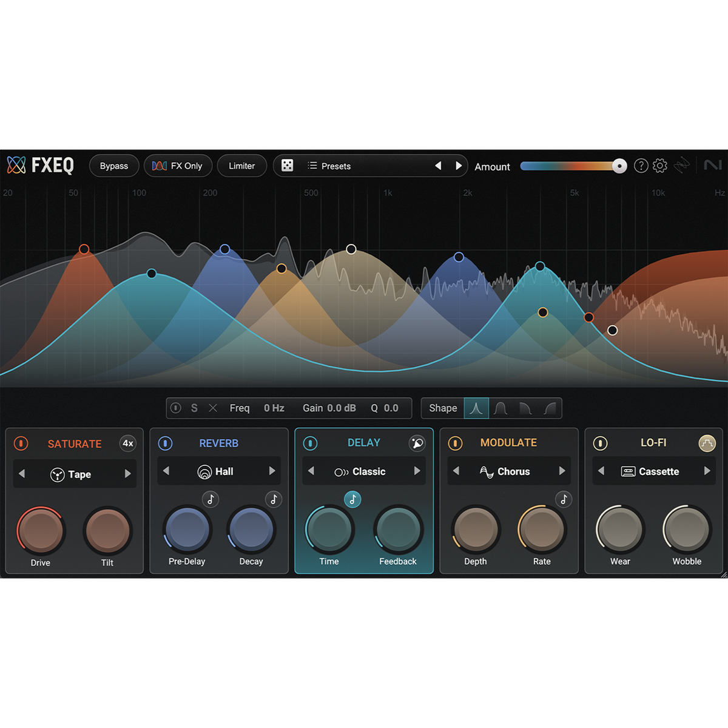
Task: Go to previous preset arrow
Action: point(438,166)
